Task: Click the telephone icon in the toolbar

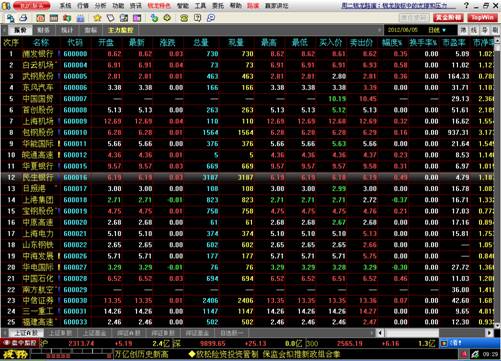Action: pos(184,18)
